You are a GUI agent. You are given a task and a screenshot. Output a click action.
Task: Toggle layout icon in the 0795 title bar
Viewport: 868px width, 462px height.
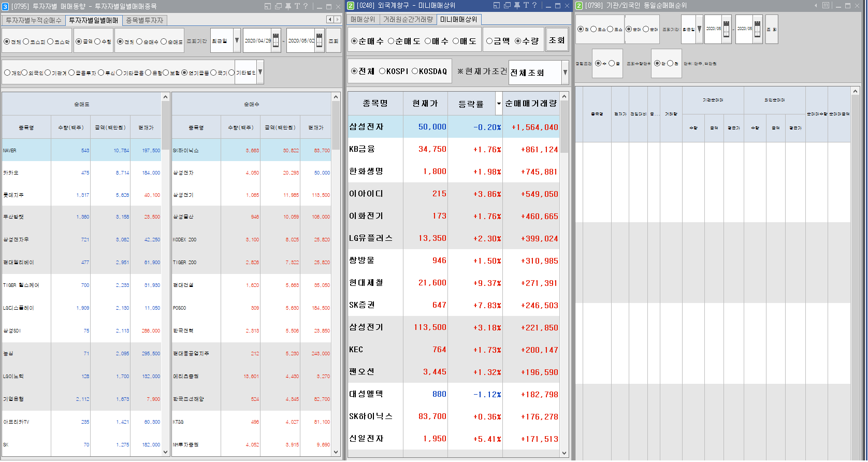click(x=268, y=6)
